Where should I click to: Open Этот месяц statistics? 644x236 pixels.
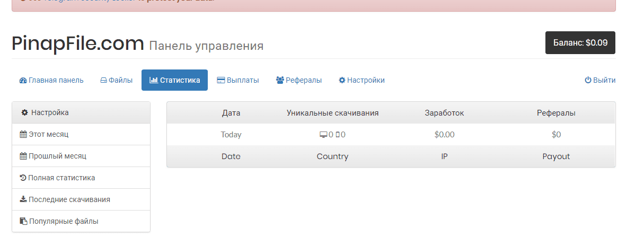pyautogui.click(x=81, y=134)
